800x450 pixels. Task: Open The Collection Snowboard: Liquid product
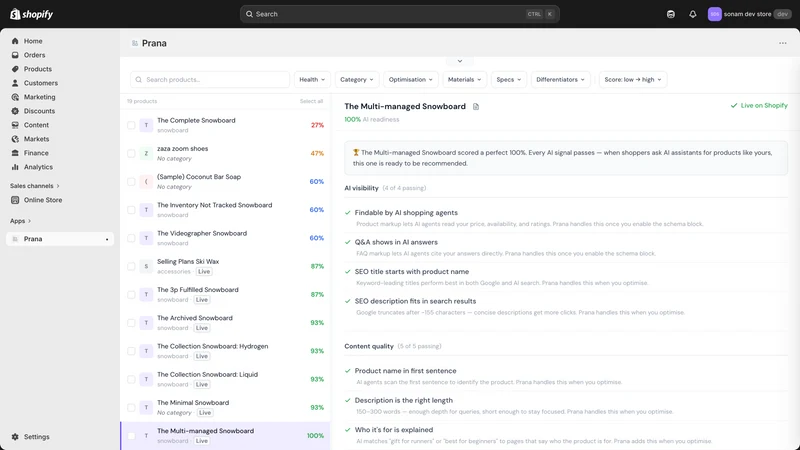[225, 379]
